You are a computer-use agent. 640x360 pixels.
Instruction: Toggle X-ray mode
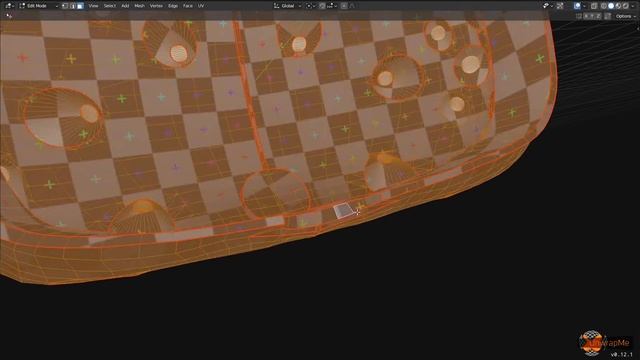[594, 6]
